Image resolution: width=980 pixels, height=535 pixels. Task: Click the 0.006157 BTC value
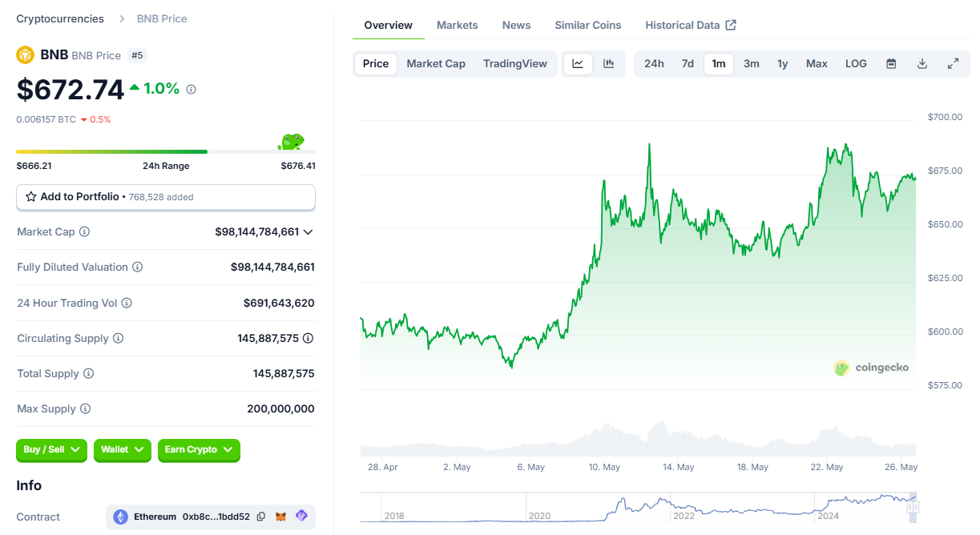pyautogui.click(x=46, y=119)
